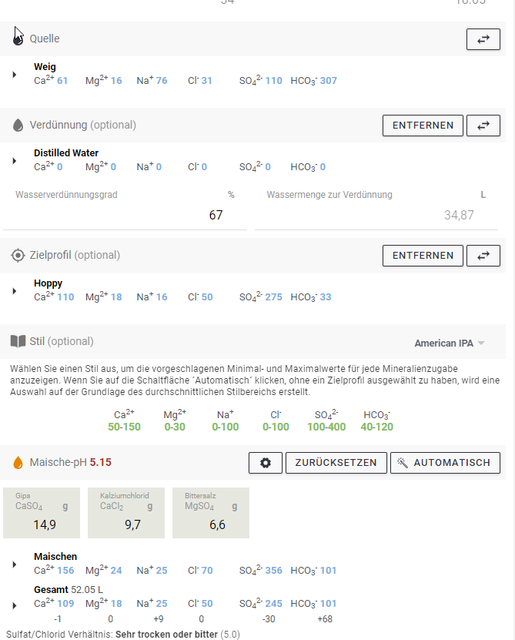Click the Zielprofil target crosshair icon
Image resolution: width=515 pixels, height=640 pixels.
tap(18, 256)
